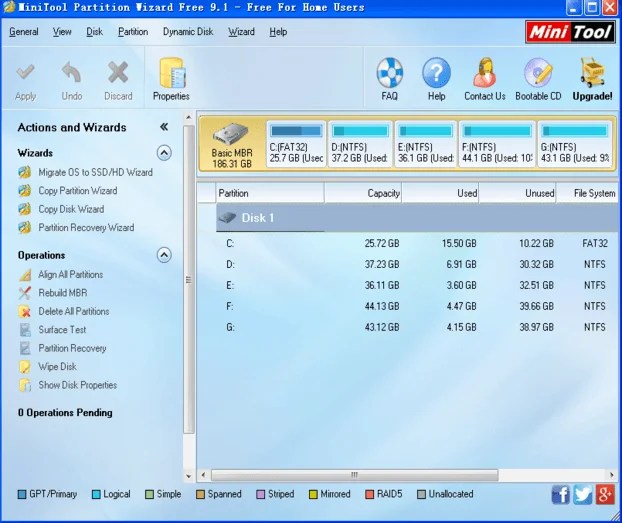The image size is (622, 523).
Task: Click the Contact Us icon
Action: point(484,73)
